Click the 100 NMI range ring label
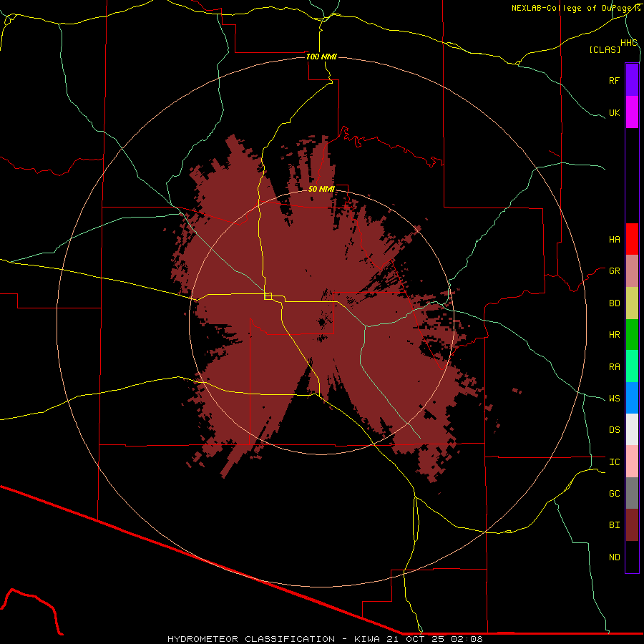 [x=321, y=57]
